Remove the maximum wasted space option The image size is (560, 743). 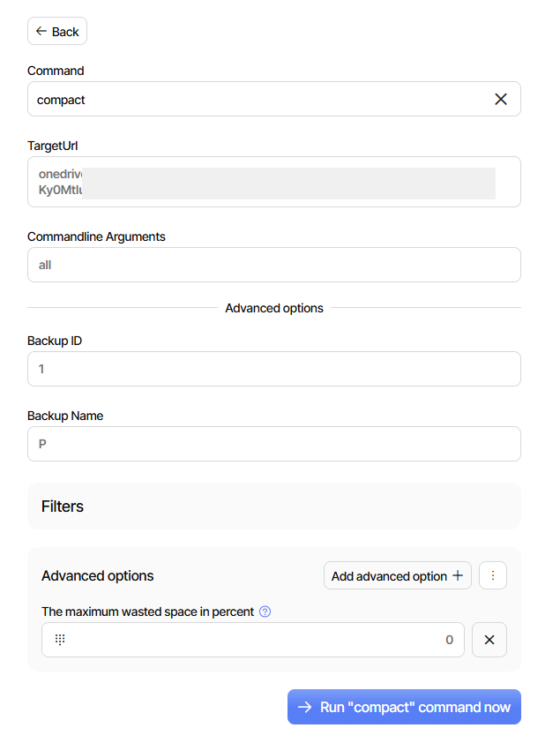[489, 640]
